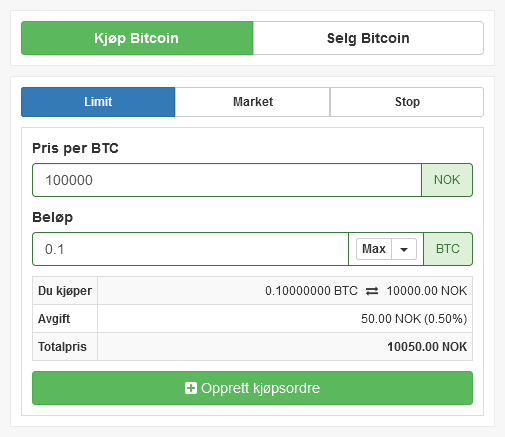Select the Market order type
Viewport: 505px width, 437px height.
pos(253,102)
